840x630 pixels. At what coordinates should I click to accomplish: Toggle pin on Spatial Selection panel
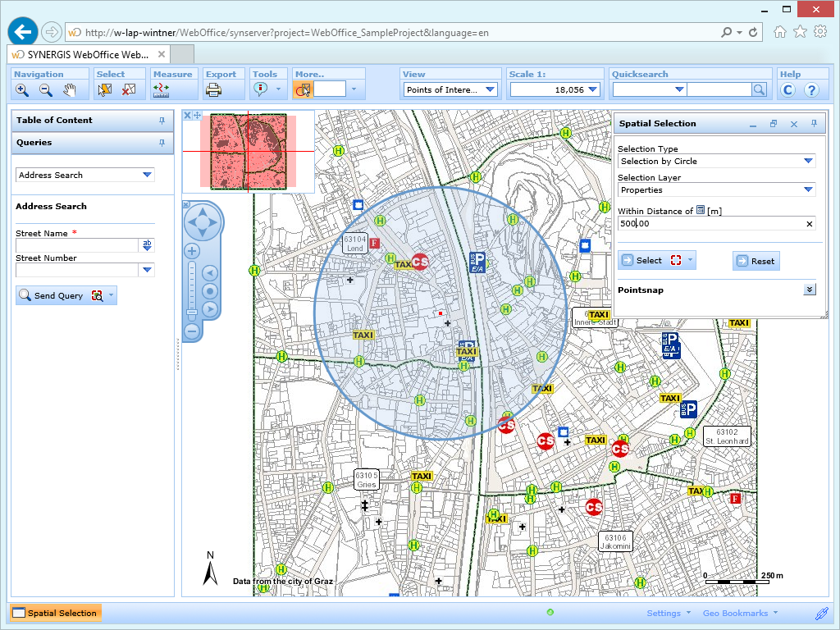pos(814,124)
